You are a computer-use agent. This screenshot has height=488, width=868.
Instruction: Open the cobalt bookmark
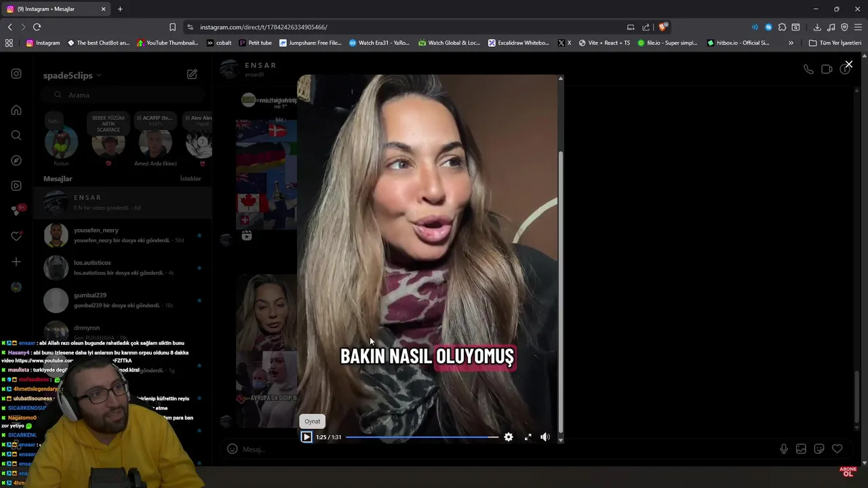[x=218, y=43]
